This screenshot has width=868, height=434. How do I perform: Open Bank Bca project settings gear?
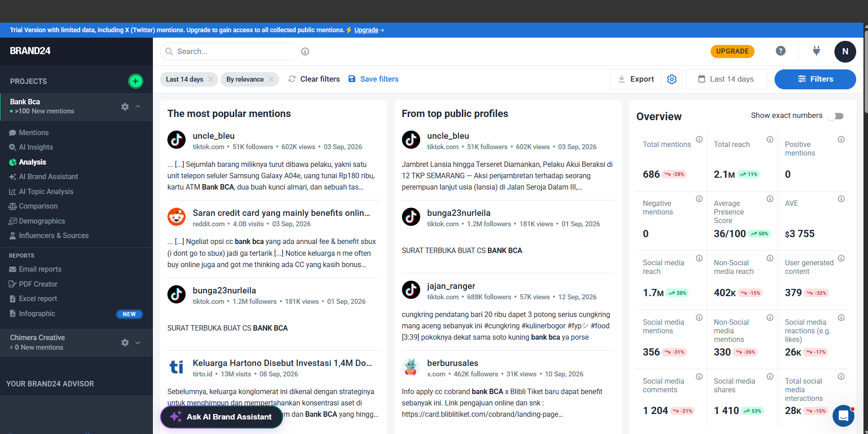tap(125, 107)
